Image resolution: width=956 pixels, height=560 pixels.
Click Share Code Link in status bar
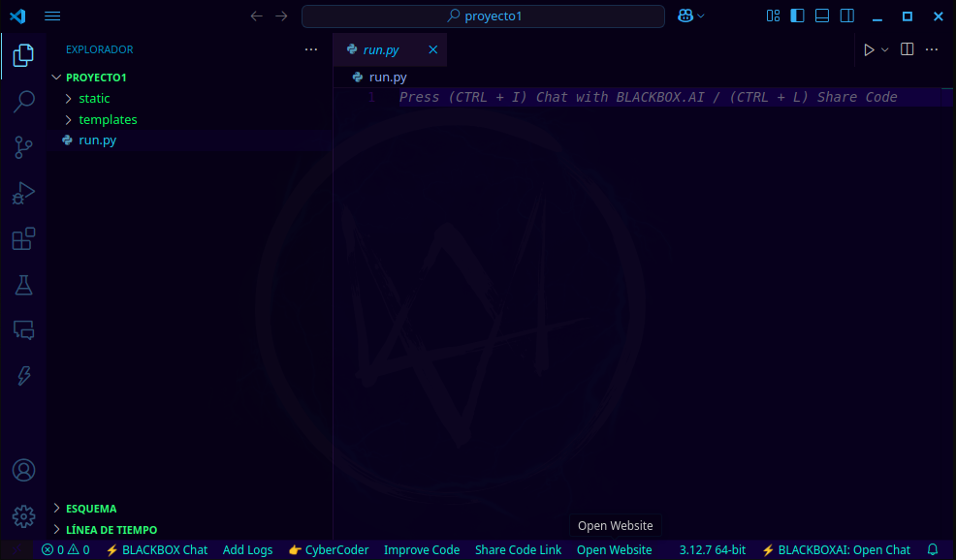(x=518, y=549)
